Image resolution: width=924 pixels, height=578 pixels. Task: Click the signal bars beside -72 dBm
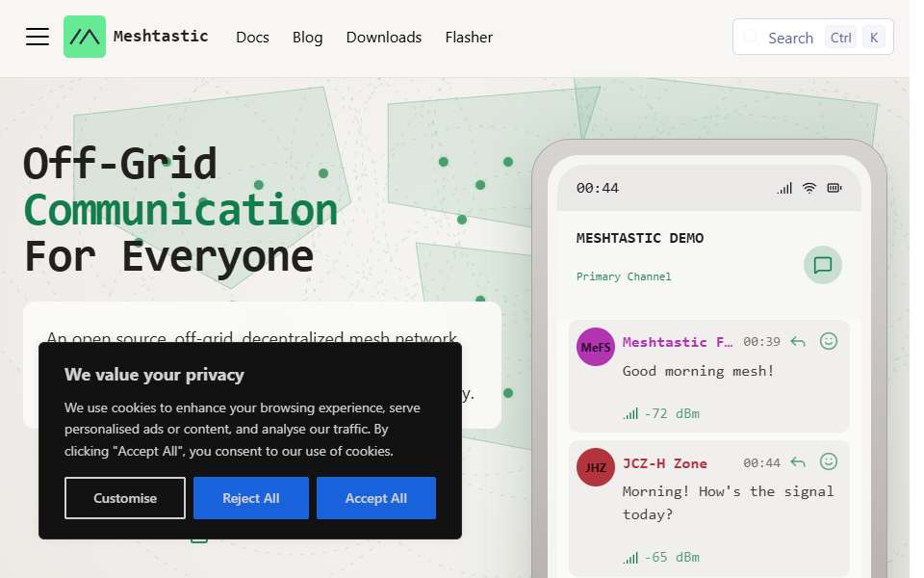[630, 413]
